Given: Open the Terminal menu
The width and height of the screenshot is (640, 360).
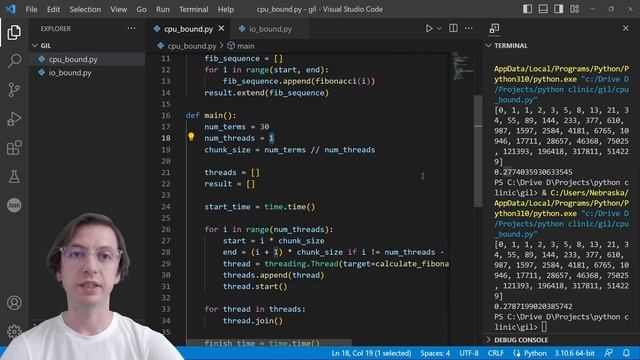Looking at the screenshot, I should click(193, 9).
